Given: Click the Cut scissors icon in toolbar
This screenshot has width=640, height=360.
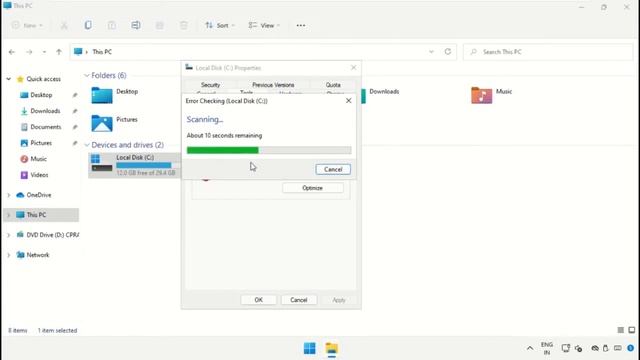Looking at the screenshot, I should [64, 25].
